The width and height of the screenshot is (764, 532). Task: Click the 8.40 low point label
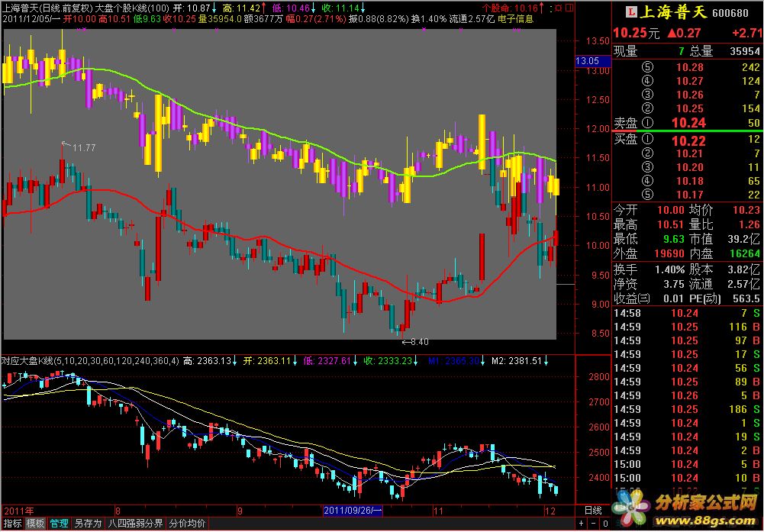click(419, 342)
